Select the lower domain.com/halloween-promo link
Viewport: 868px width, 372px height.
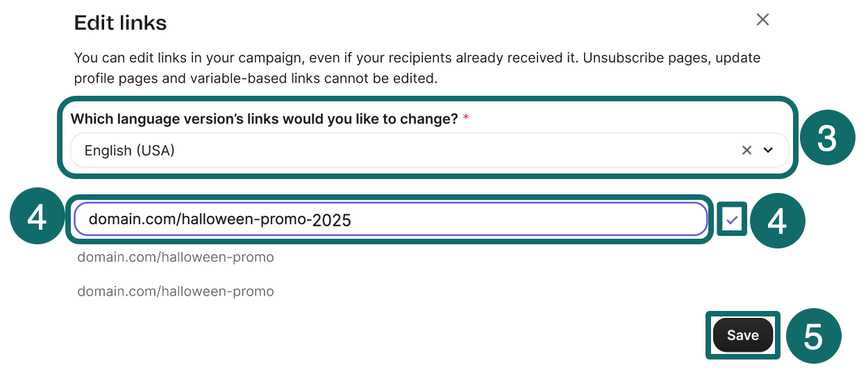coord(176,291)
